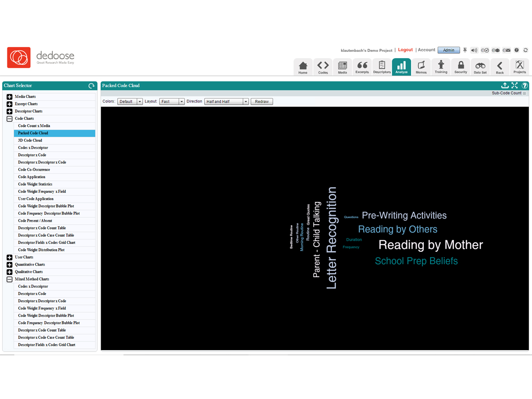Refresh the Chart Selector panel
Screen dimensions: 532x399
[91, 86]
